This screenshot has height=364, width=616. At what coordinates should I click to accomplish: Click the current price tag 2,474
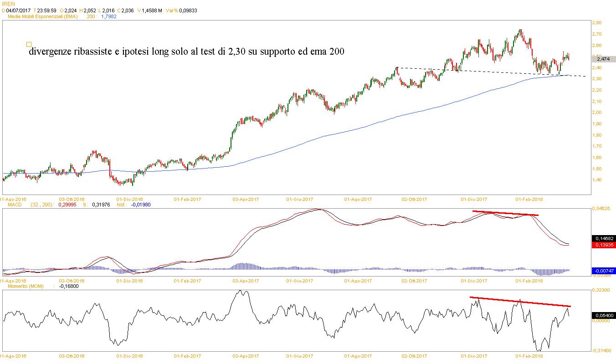(603, 59)
